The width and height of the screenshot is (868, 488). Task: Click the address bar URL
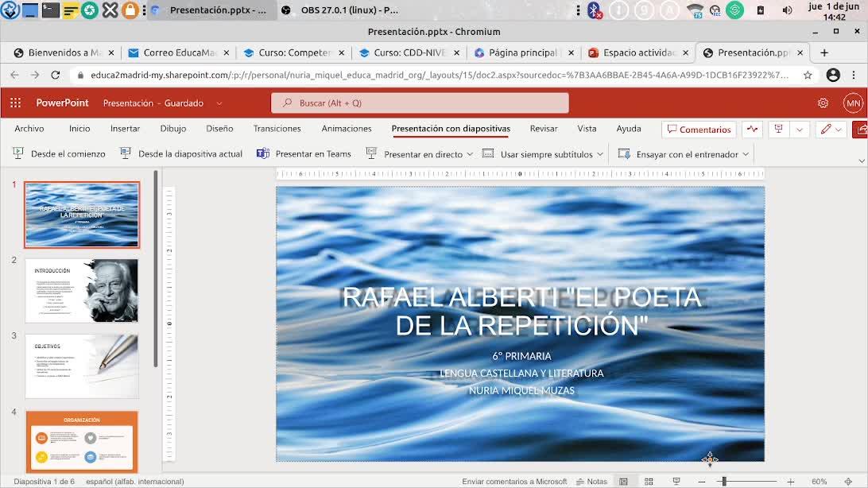(440, 76)
